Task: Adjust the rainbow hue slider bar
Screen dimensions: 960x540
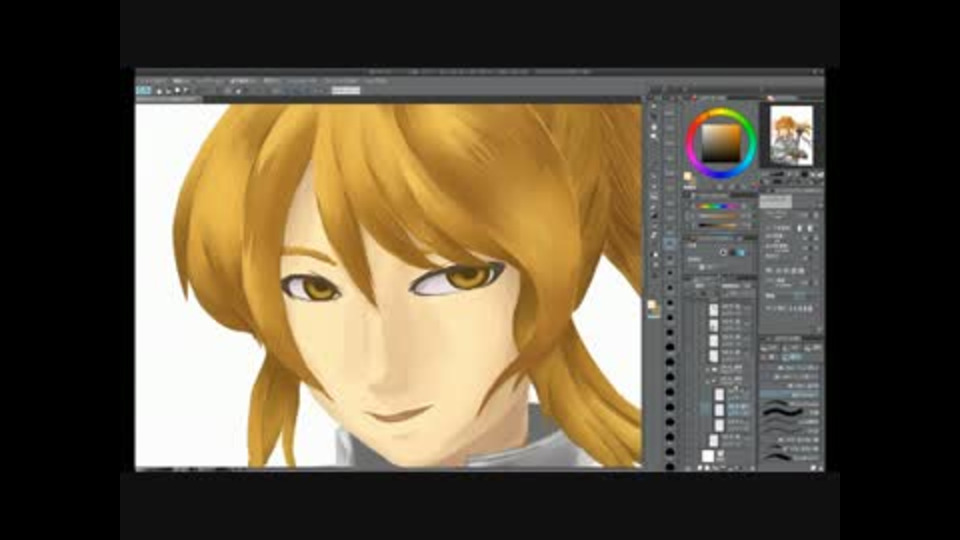Action: coord(718,207)
